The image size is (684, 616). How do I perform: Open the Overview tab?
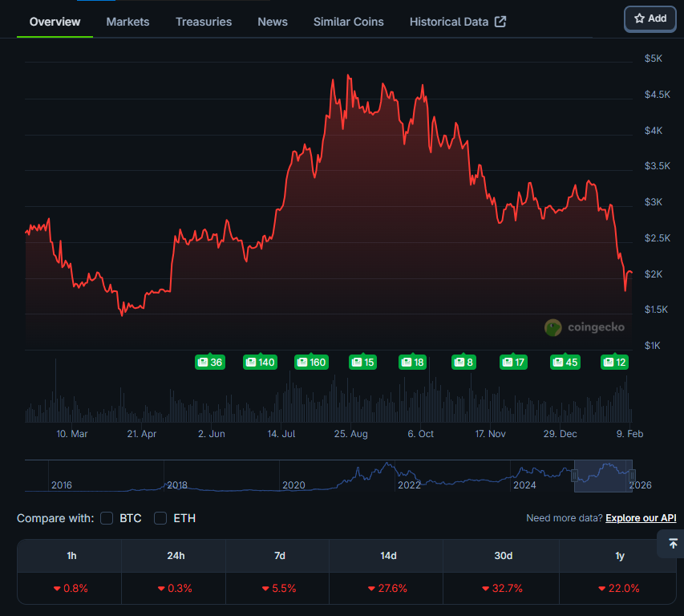55,22
